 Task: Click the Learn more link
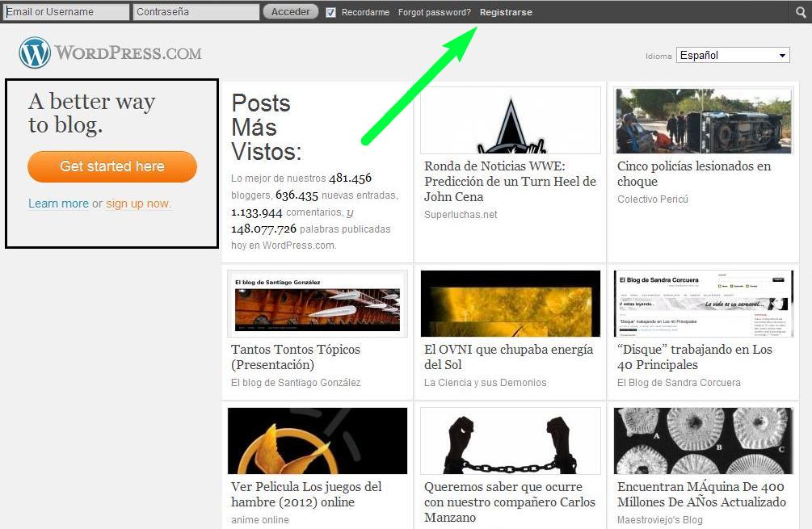point(58,204)
